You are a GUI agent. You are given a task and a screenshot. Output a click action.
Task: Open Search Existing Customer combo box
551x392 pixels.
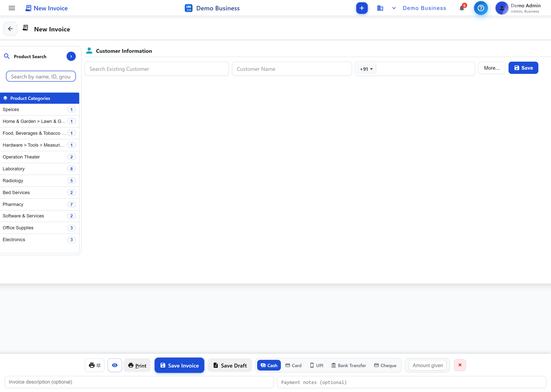pyautogui.click(x=156, y=69)
